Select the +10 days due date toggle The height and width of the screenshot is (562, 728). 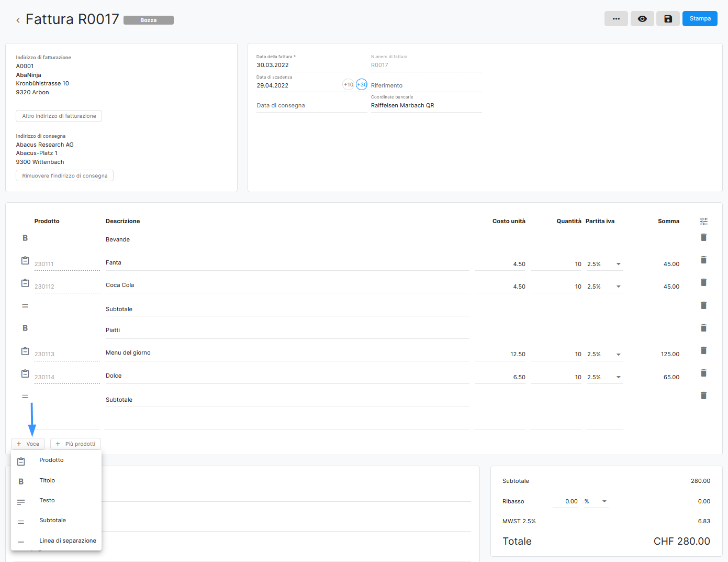[348, 84]
